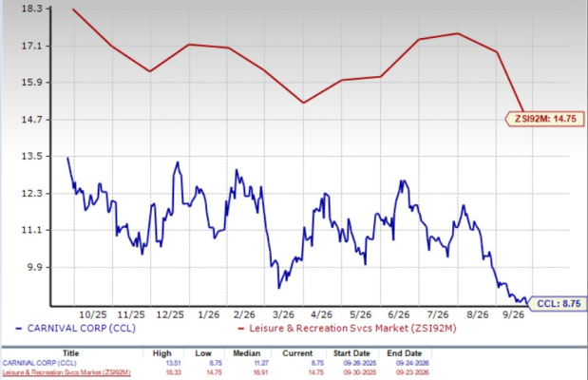Image resolution: width=588 pixels, height=380 pixels.
Task: Click the 17.1 y-axis label
Action: point(32,46)
